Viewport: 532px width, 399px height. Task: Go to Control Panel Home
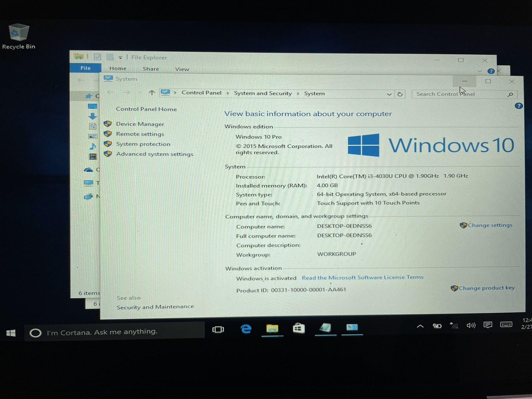tap(146, 109)
